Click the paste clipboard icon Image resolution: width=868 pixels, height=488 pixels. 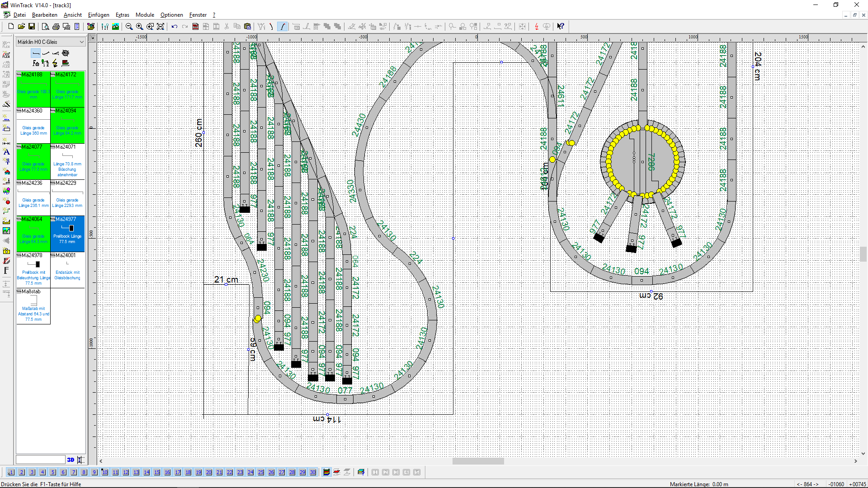tap(247, 27)
